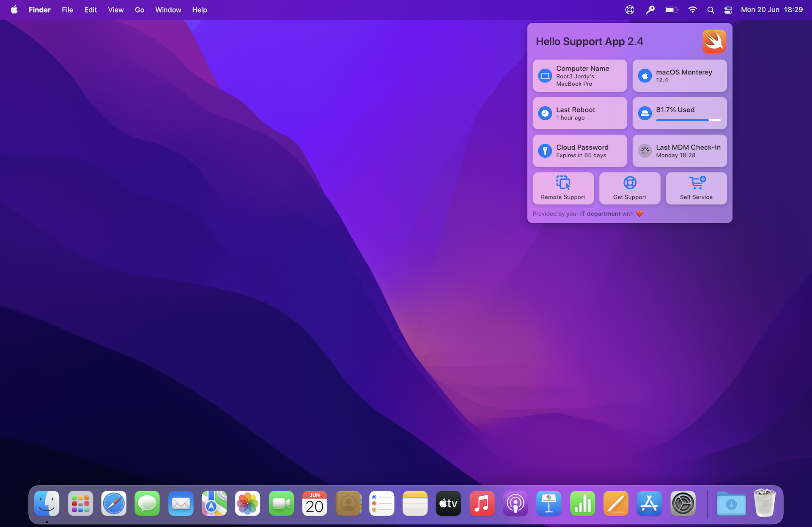Click the Cloud Password tile

tap(580, 151)
